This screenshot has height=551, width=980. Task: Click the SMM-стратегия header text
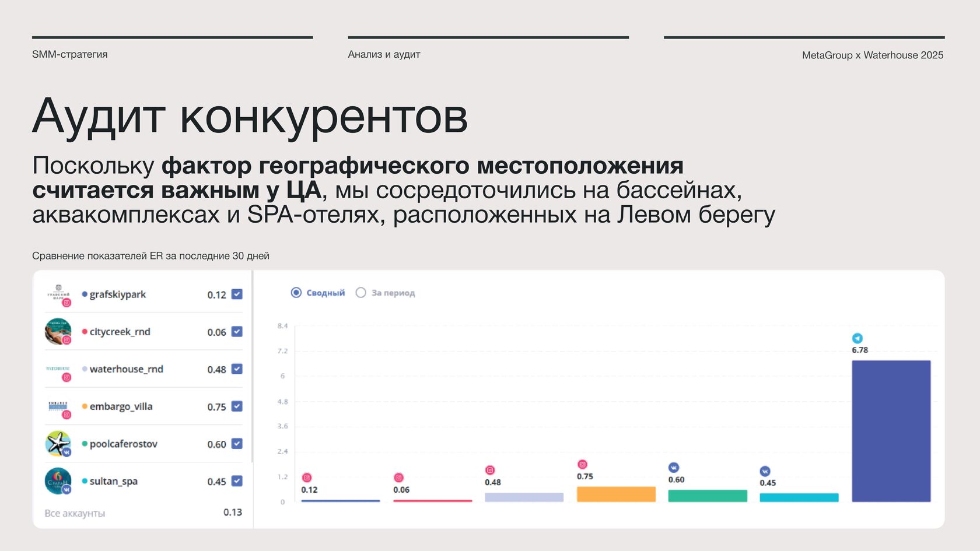pos(70,54)
